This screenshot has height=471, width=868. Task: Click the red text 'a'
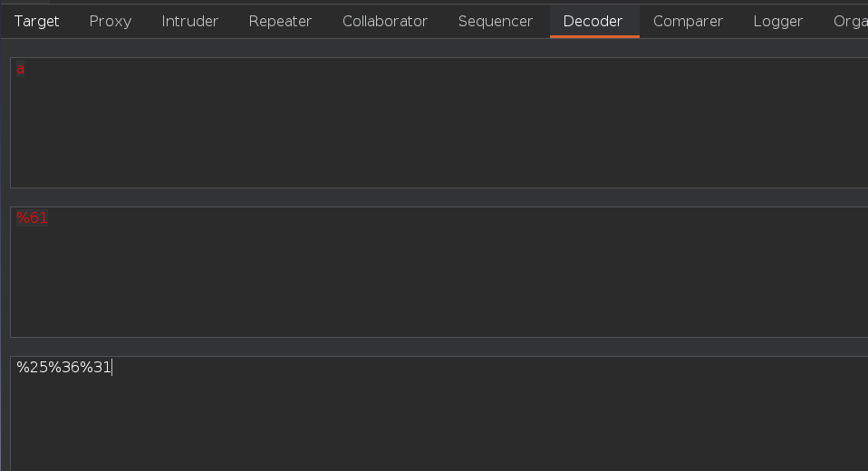pyautogui.click(x=21, y=69)
